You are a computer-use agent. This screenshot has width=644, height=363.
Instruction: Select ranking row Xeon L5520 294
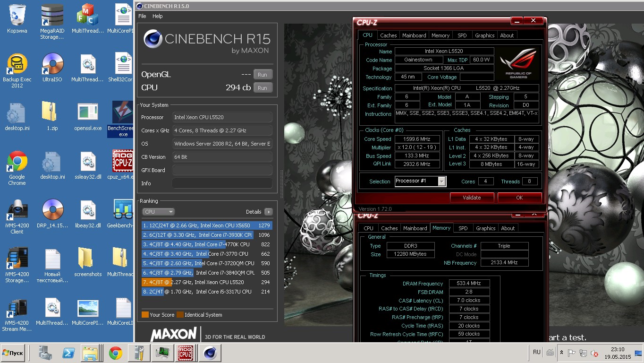(x=207, y=282)
